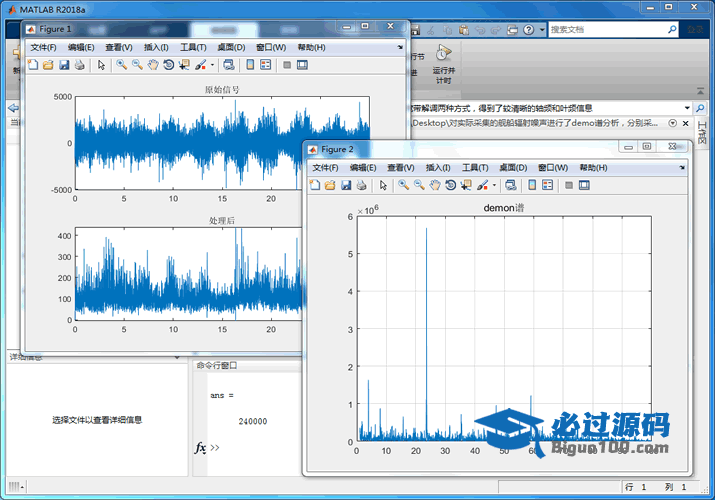Open 桌面(D) menu in Figure 2

tap(513, 168)
